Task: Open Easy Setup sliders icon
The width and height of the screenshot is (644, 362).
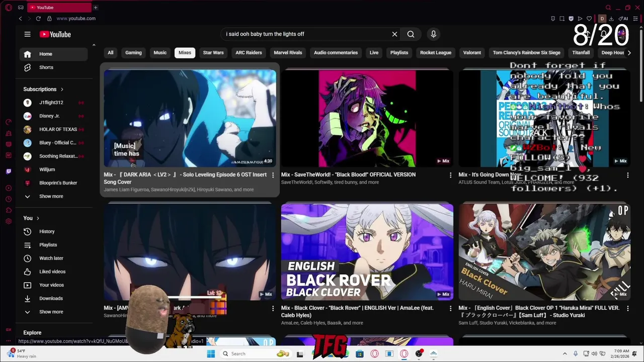Action: (x=635, y=19)
